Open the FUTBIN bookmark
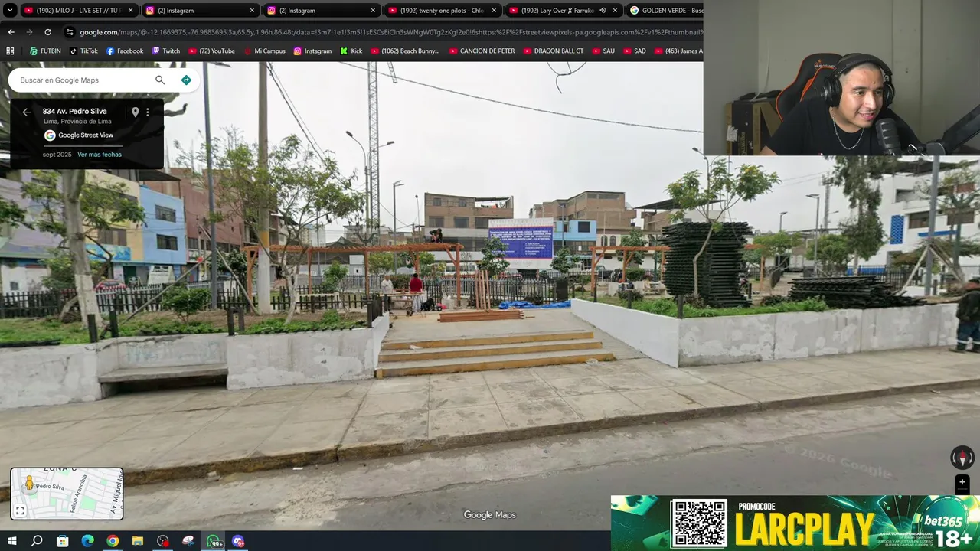Screen dimensions: 980x551 45,51
